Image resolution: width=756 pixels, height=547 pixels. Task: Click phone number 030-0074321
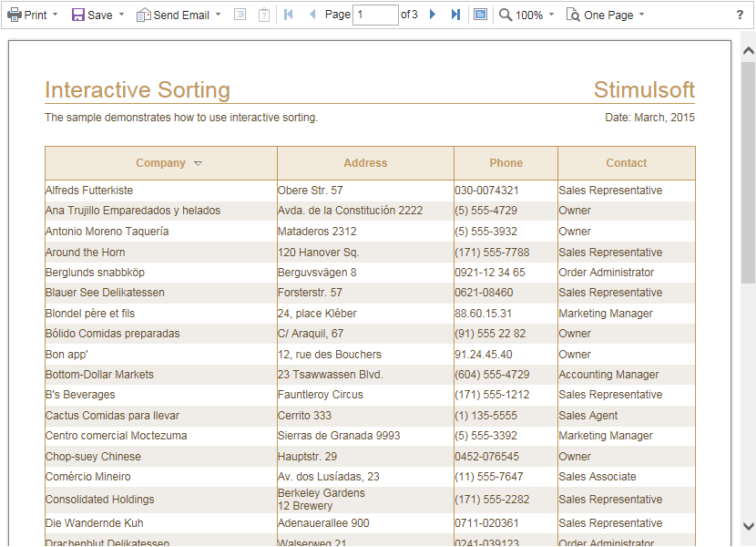coord(486,191)
